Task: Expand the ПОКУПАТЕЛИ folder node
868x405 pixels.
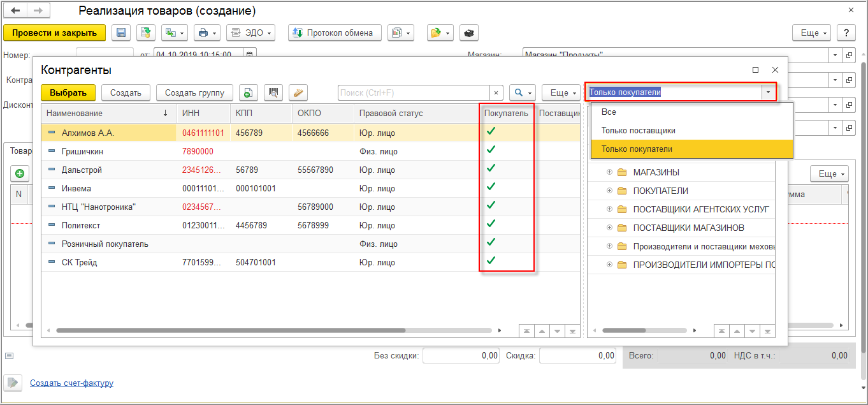Action: 609,191
